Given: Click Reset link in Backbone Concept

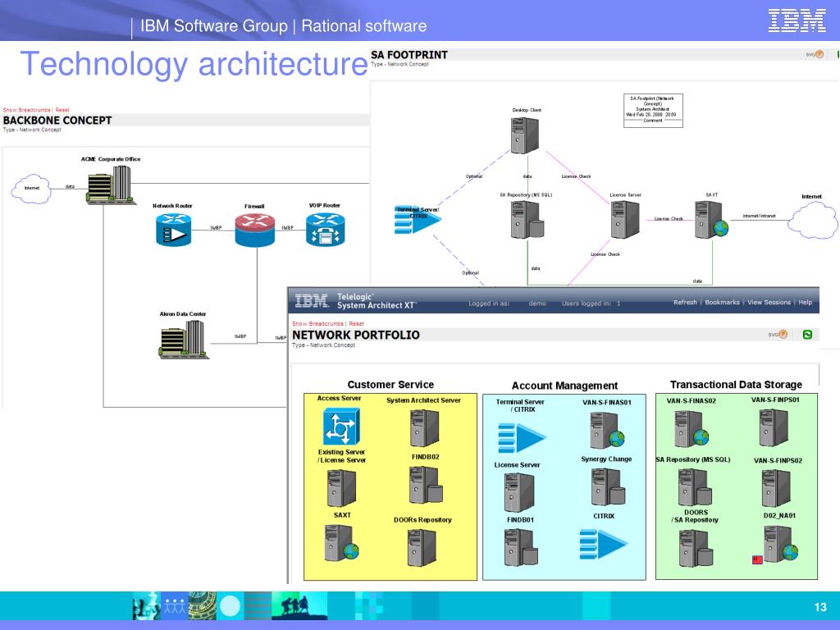Looking at the screenshot, I should (x=62, y=110).
